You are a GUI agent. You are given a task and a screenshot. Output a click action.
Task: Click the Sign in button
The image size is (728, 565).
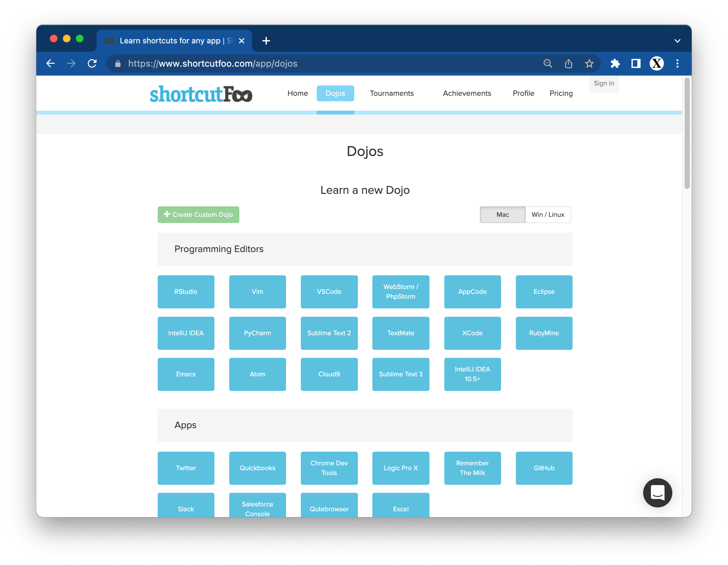pyautogui.click(x=604, y=83)
